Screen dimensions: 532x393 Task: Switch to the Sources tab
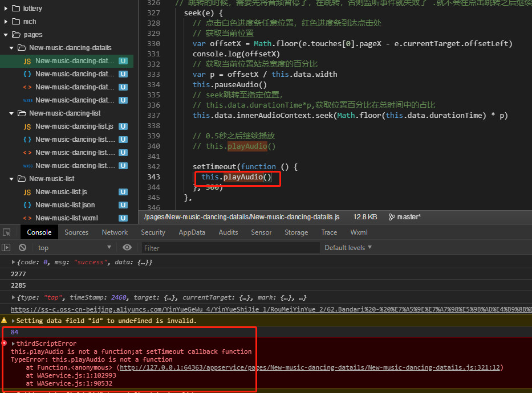pos(76,232)
